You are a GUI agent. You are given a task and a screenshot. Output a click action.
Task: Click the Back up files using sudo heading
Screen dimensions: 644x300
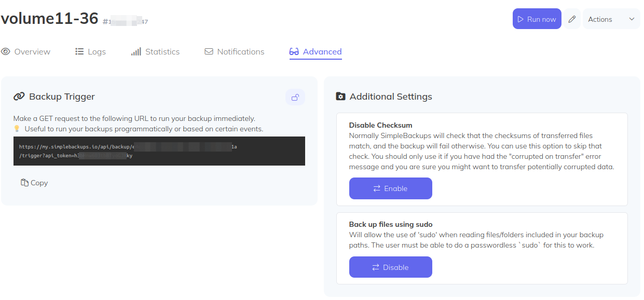(x=391, y=225)
